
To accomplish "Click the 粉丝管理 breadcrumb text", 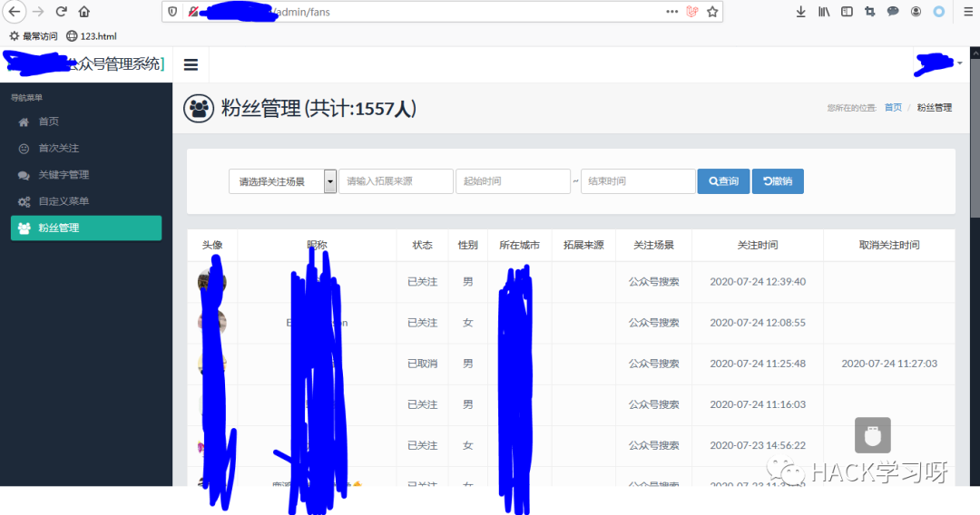I will point(935,107).
